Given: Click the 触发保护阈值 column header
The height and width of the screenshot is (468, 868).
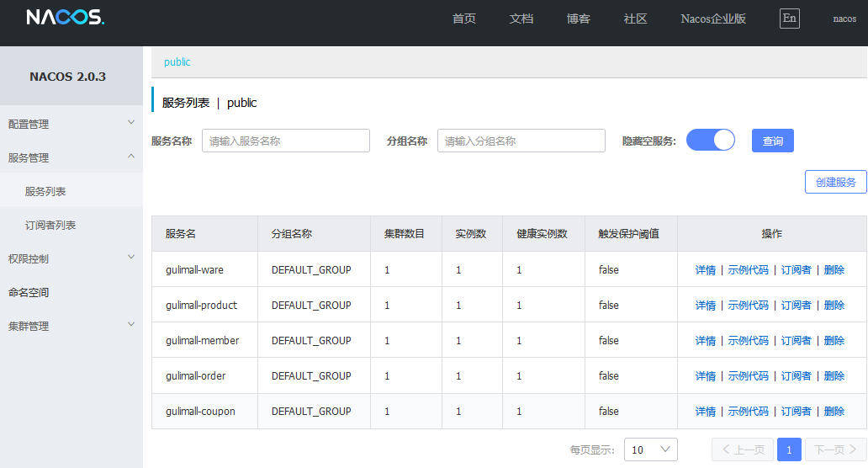Looking at the screenshot, I should coord(629,234).
